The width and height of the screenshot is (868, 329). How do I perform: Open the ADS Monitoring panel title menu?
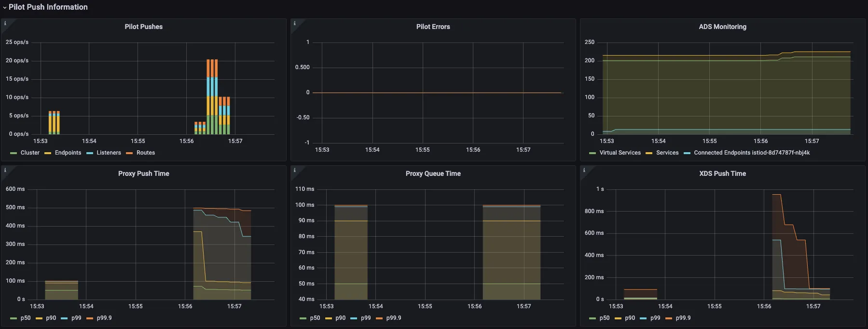(x=722, y=27)
